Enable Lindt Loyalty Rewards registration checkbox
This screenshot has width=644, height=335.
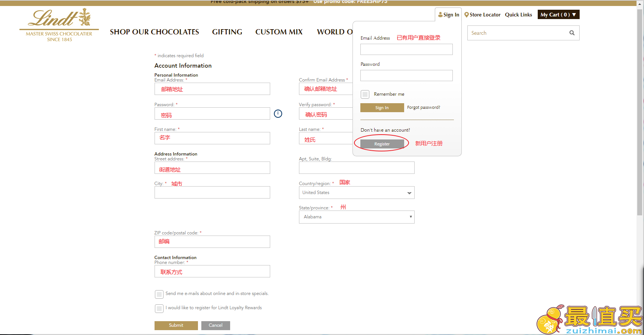[x=159, y=308]
